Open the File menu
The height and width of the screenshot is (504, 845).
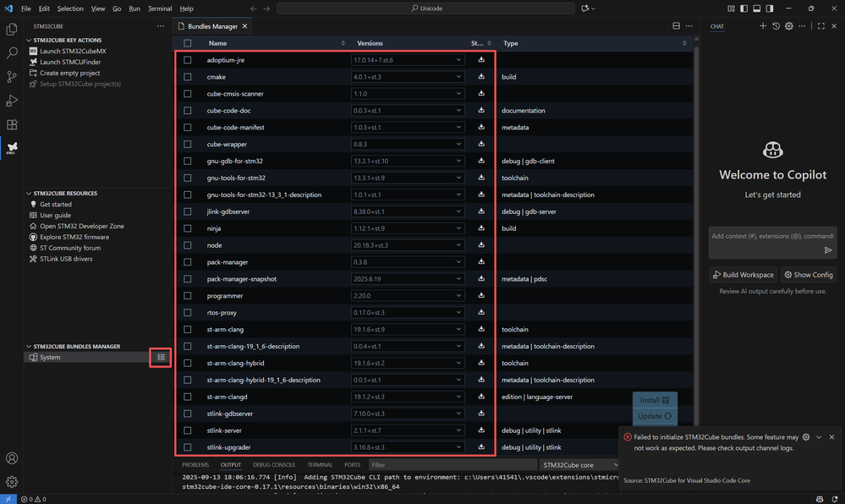(x=26, y=8)
